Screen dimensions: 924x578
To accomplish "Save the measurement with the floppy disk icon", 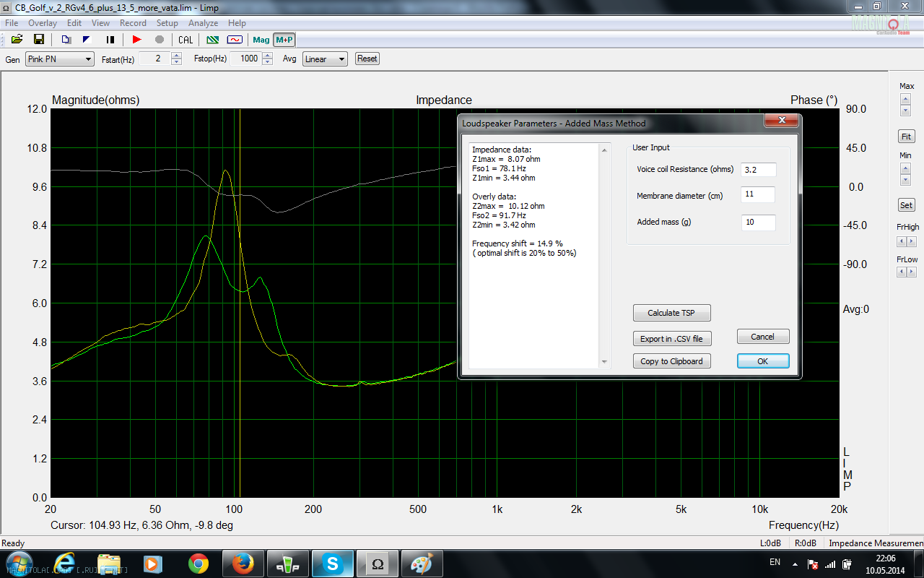I will (x=39, y=40).
